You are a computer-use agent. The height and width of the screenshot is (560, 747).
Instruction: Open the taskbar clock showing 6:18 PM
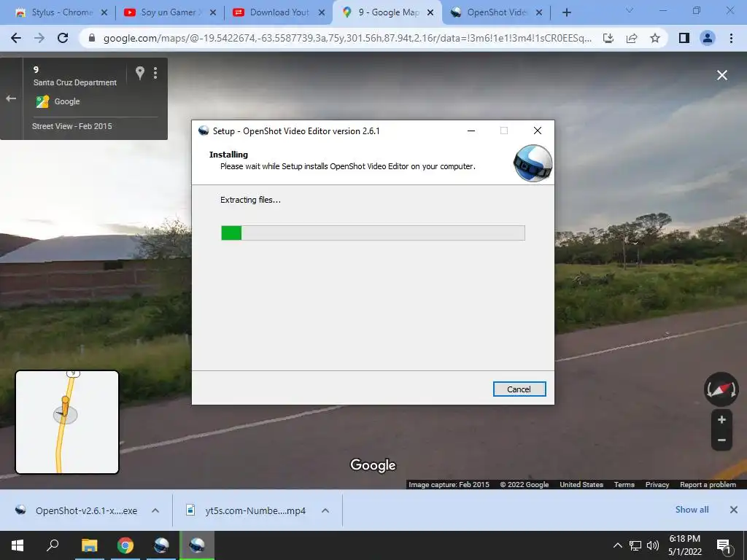(x=684, y=545)
